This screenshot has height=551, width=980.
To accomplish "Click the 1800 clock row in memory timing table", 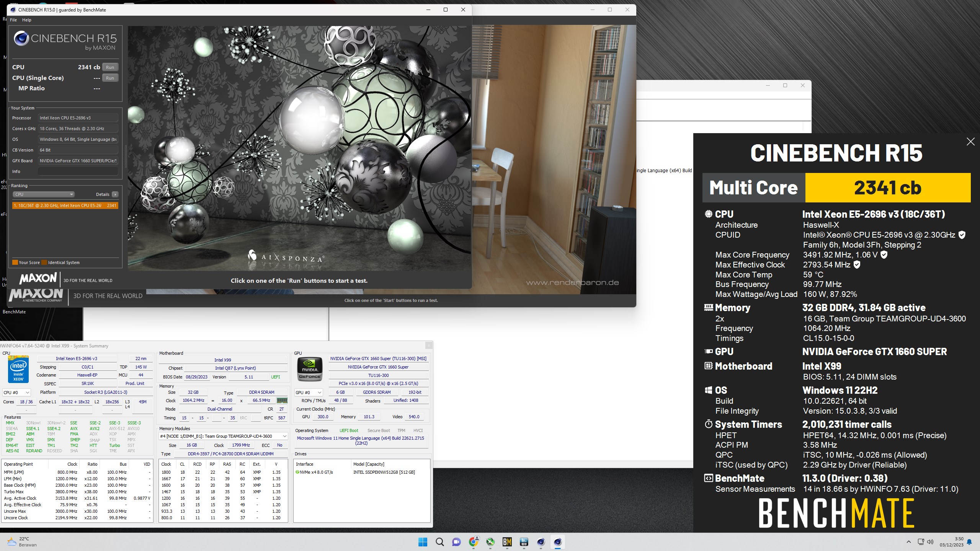I will 223,472.
